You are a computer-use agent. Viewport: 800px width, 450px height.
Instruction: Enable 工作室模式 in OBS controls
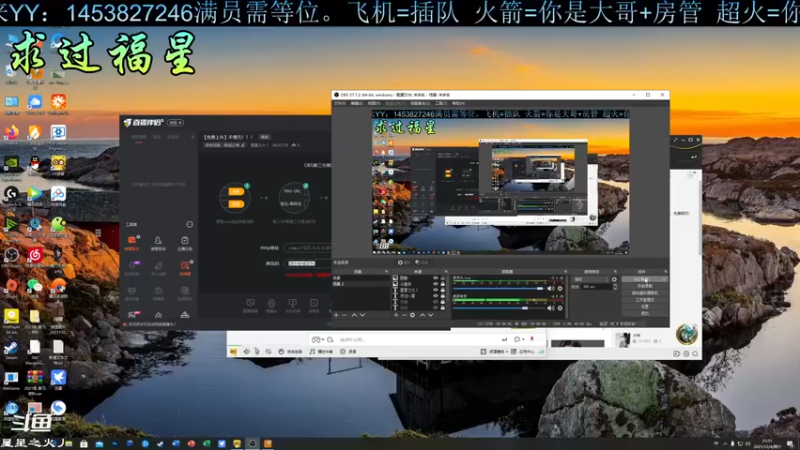tap(644, 300)
